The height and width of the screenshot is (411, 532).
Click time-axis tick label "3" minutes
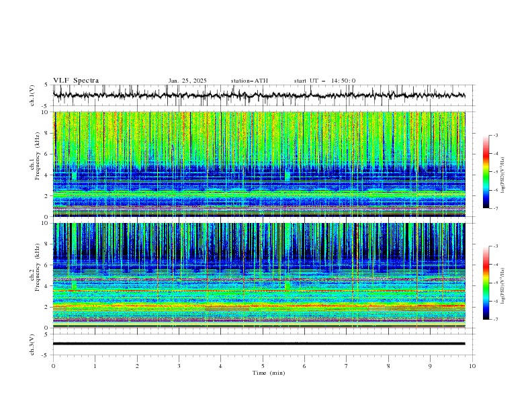pyautogui.click(x=179, y=366)
